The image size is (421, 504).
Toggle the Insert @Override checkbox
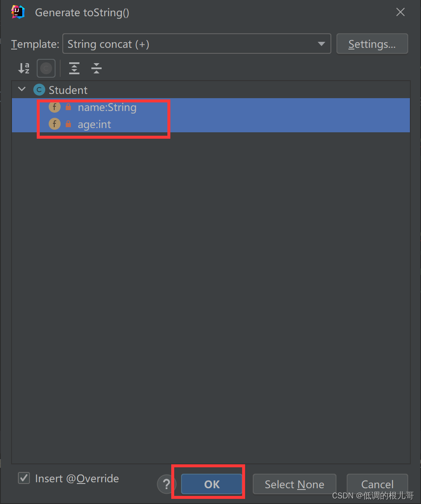[x=24, y=478]
